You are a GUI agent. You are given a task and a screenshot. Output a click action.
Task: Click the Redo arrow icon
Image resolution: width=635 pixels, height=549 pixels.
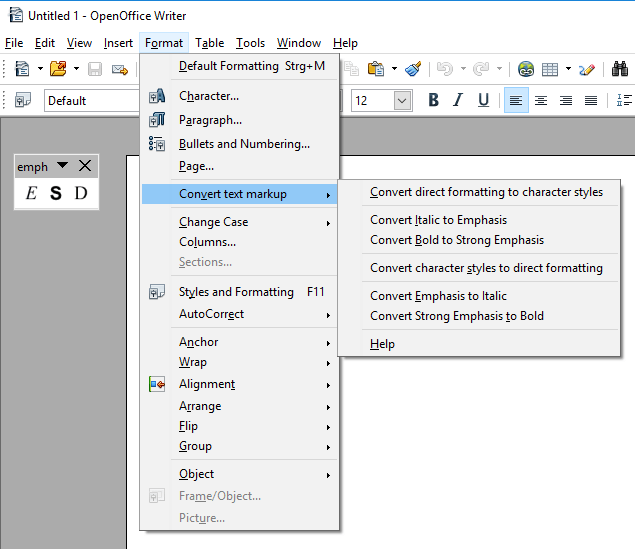(481, 69)
